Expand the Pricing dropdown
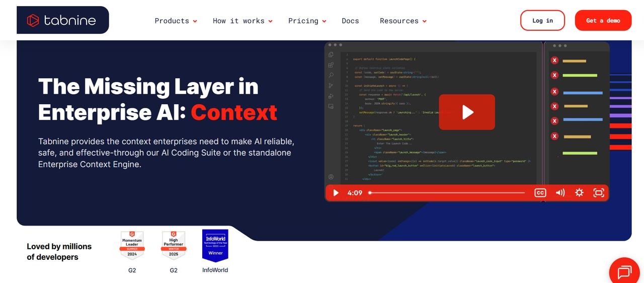The height and width of the screenshot is (283, 644). point(307,21)
